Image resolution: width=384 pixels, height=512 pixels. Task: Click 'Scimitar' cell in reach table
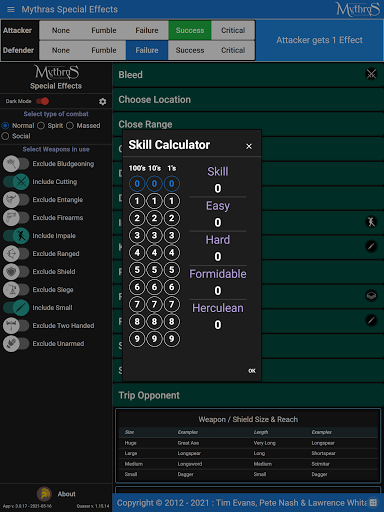(320, 464)
